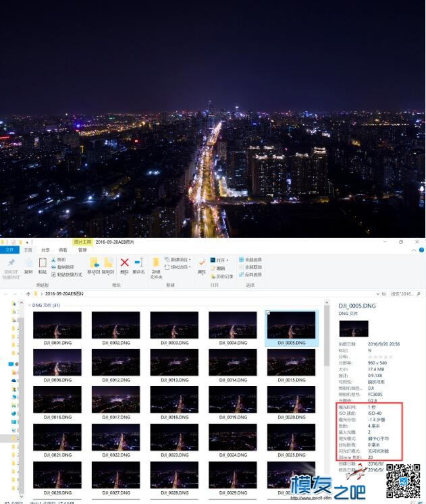Expand the address bar history dropdown
This screenshot has height=504, width=426.
[378, 293]
